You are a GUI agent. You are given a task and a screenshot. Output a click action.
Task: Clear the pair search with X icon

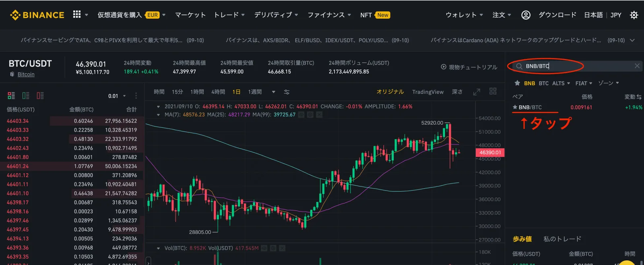(637, 66)
